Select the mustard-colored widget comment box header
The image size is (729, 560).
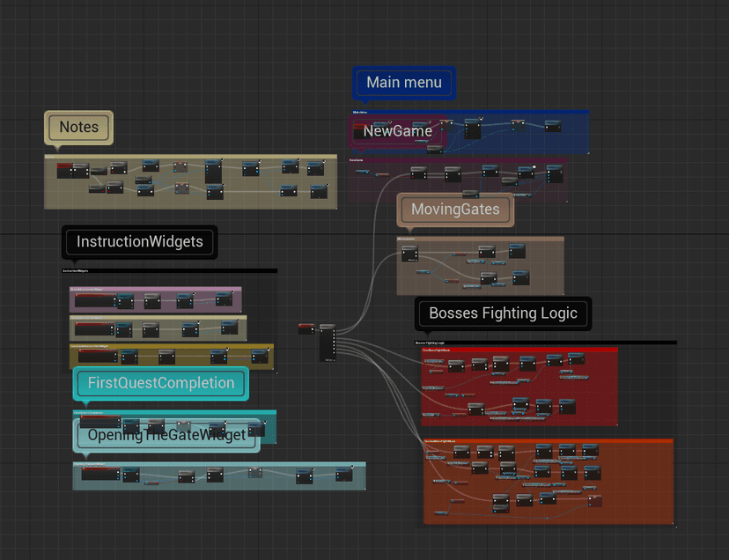tap(172, 346)
